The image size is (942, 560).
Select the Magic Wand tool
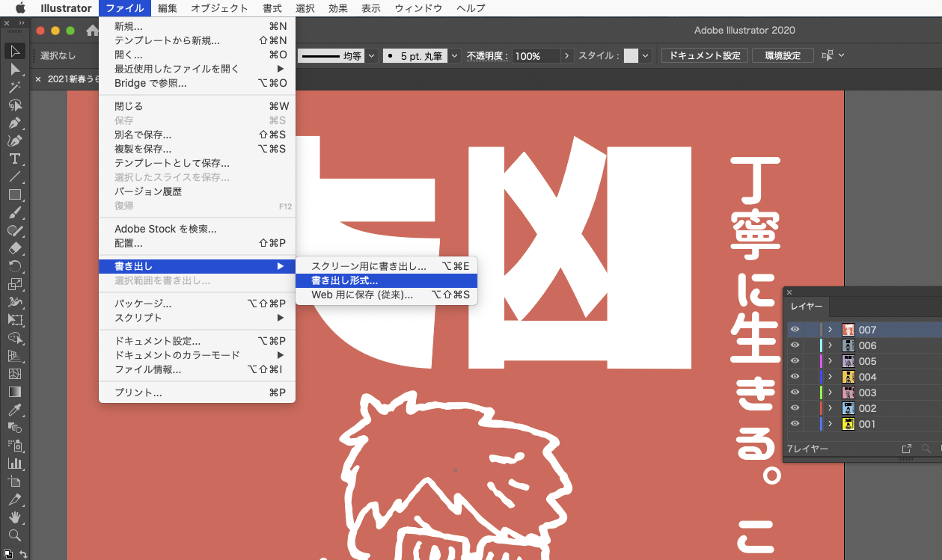point(14,87)
